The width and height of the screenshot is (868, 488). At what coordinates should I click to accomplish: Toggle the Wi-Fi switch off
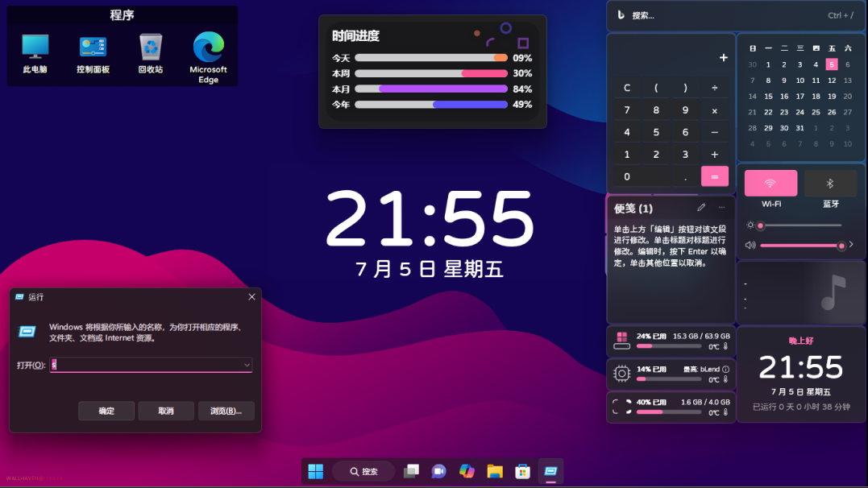point(770,183)
